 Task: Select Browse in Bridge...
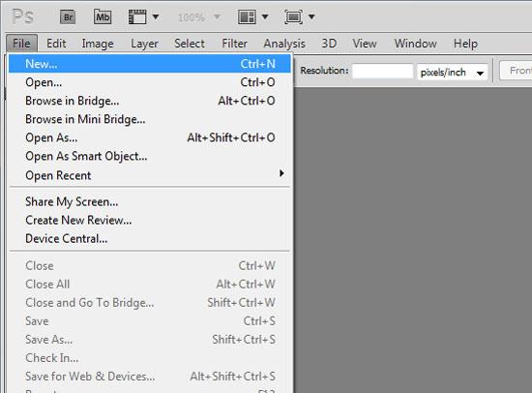[x=150, y=101]
